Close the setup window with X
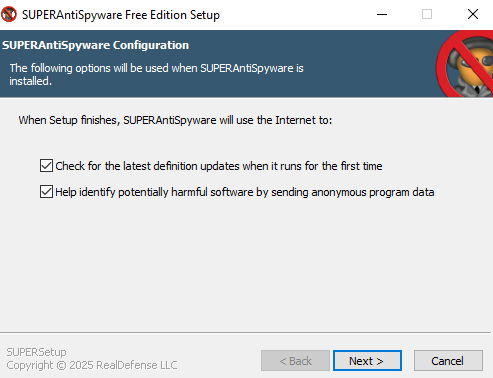This screenshot has width=493, height=378. (x=473, y=14)
